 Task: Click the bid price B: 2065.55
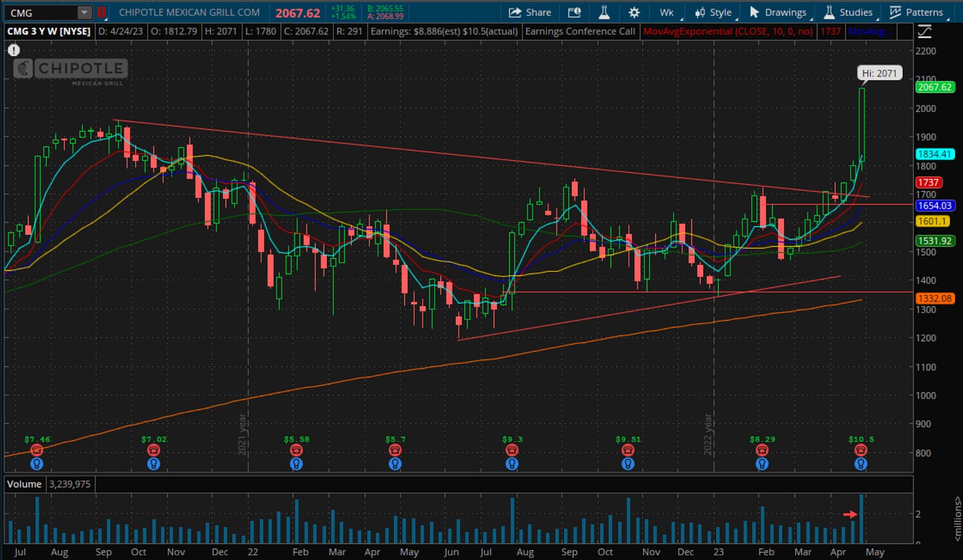385,9
